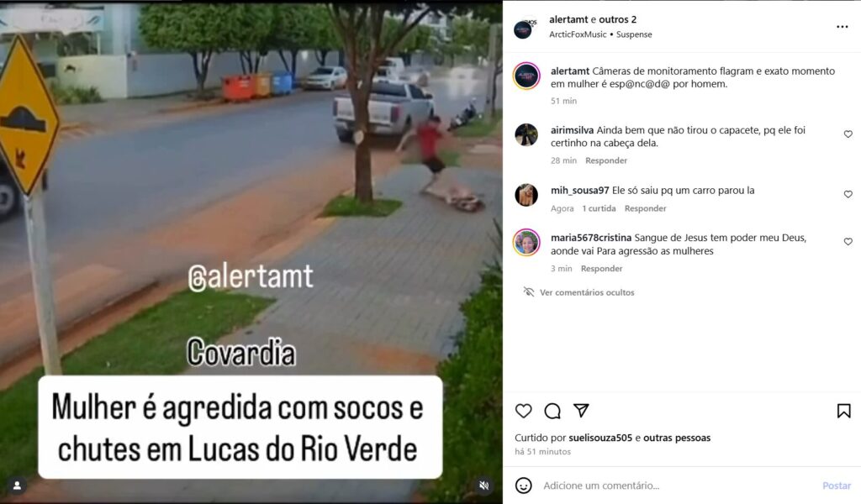Open the comment speech bubble icon
This screenshot has width=861, height=504.
click(552, 411)
